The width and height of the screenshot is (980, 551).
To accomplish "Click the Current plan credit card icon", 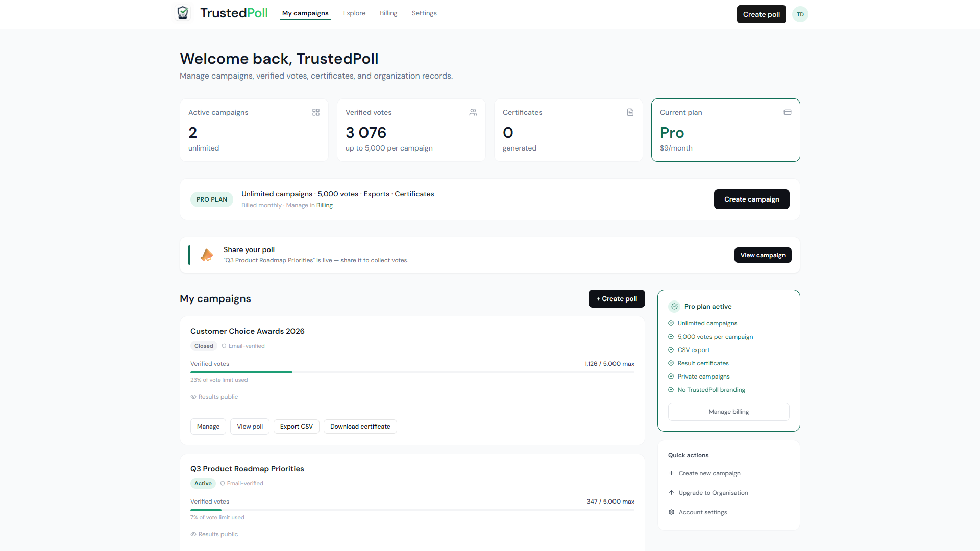I will [x=788, y=112].
